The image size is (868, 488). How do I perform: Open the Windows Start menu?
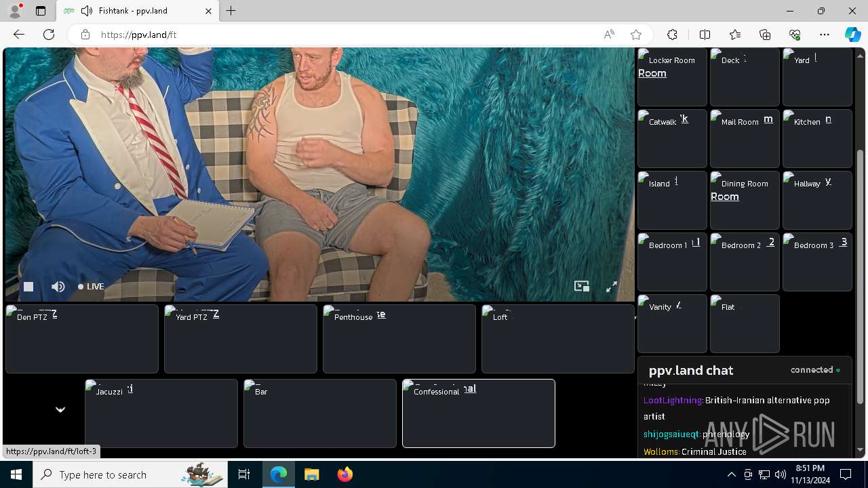(16, 474)
